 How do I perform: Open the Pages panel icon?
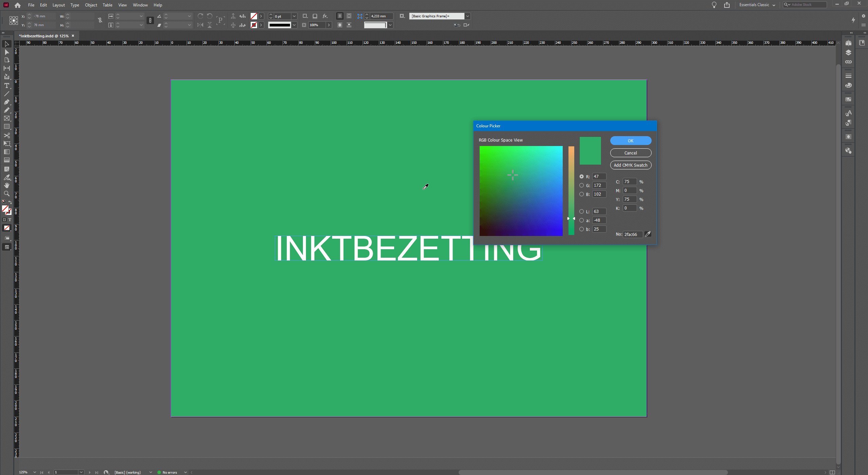point(848,43)
